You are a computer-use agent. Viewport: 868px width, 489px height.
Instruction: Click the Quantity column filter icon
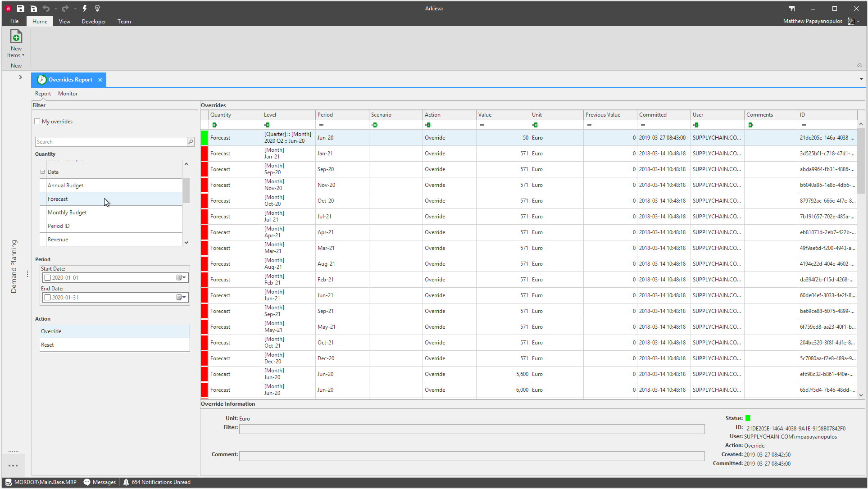tap(214, 125)
